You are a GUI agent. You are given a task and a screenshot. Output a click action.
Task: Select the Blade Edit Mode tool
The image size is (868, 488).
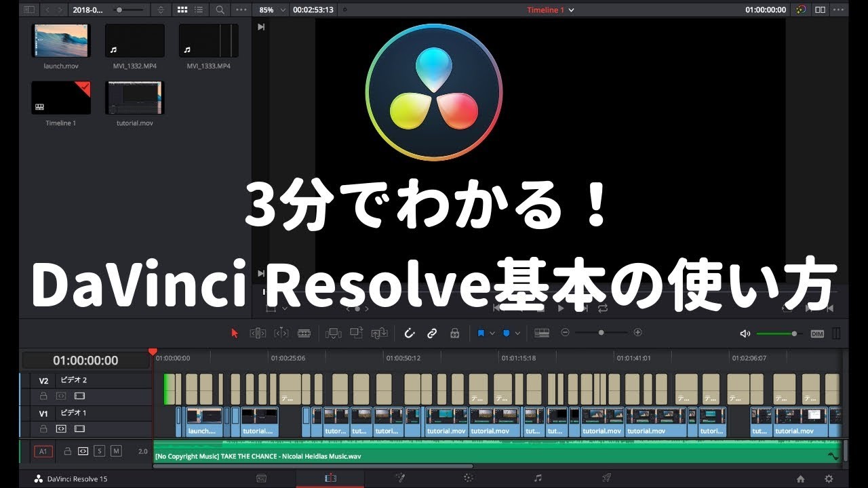click(x=304, y=333)
